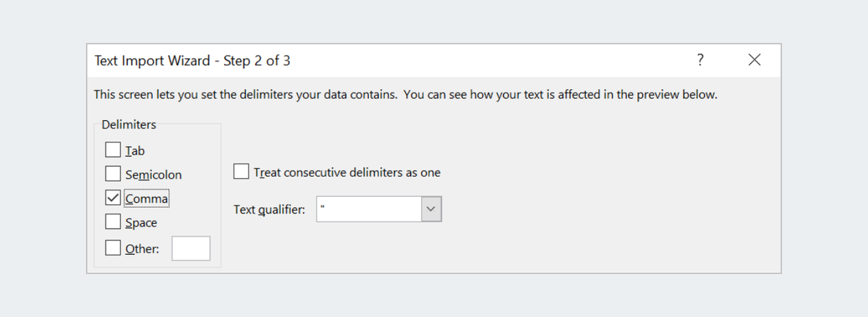Check the Semicolon delimiter box

113,174
